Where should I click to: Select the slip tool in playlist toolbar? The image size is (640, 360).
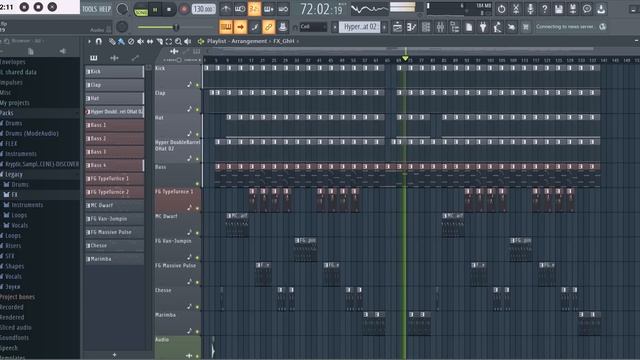pyautogui.click(x=150, y=41)
